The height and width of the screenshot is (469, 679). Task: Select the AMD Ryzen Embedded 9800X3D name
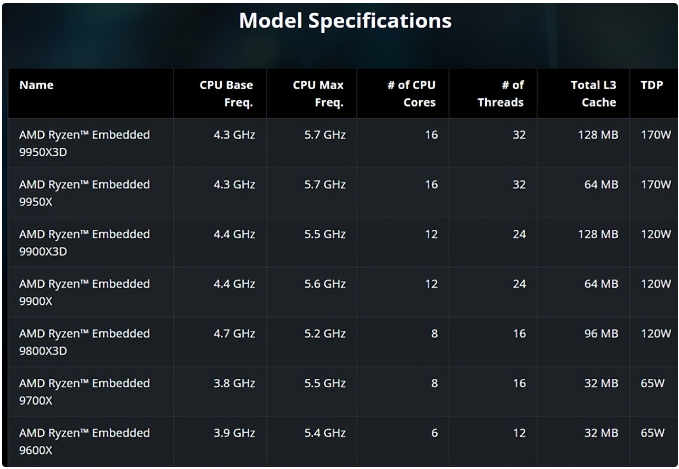tap(84, 341)
